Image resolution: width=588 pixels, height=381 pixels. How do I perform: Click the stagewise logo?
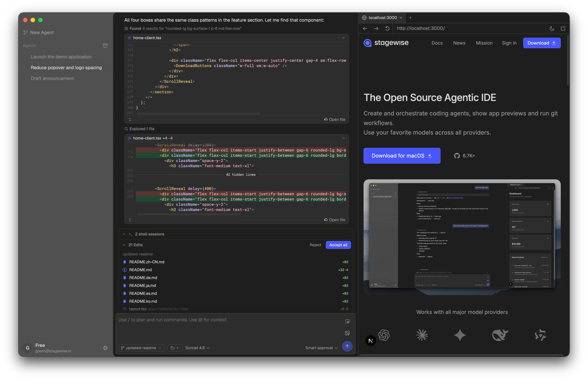pyautogui.click(x=386, y=43)
